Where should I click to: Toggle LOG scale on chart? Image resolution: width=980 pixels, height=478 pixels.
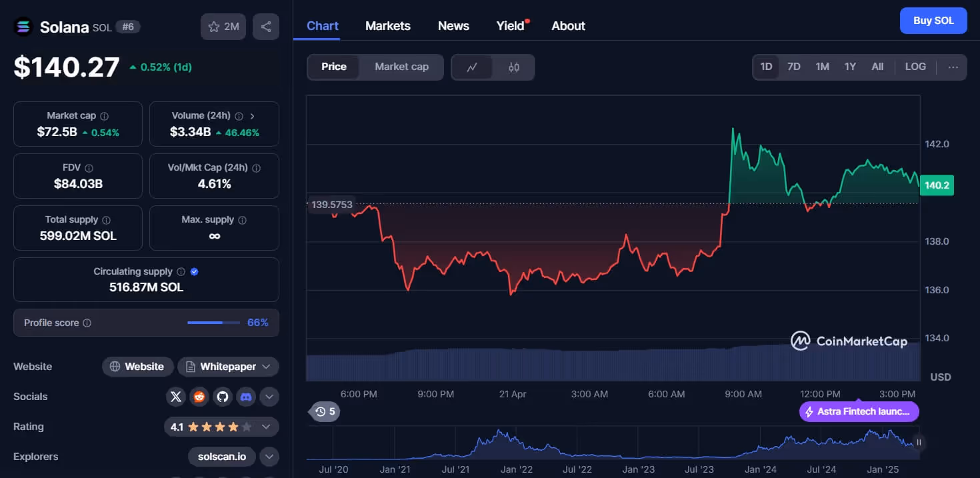pyautogui.click(x=915, y=67)
